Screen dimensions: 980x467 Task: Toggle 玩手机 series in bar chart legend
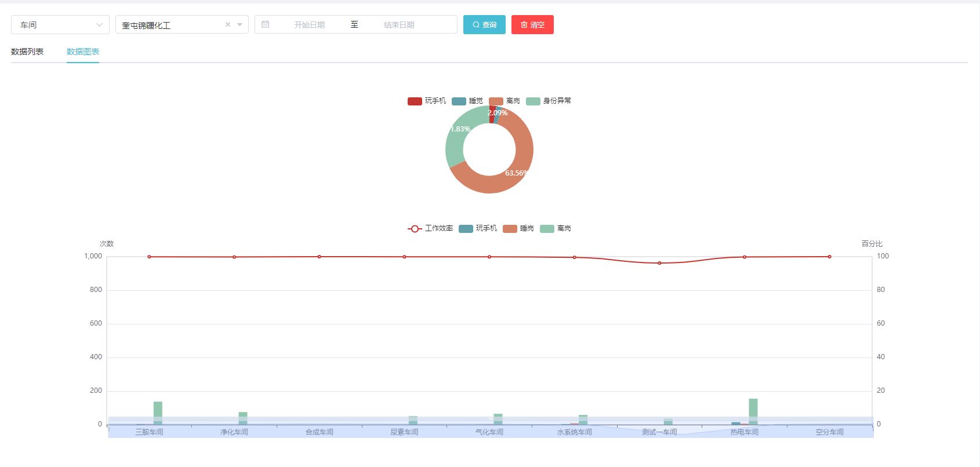(x=466, y=229)
